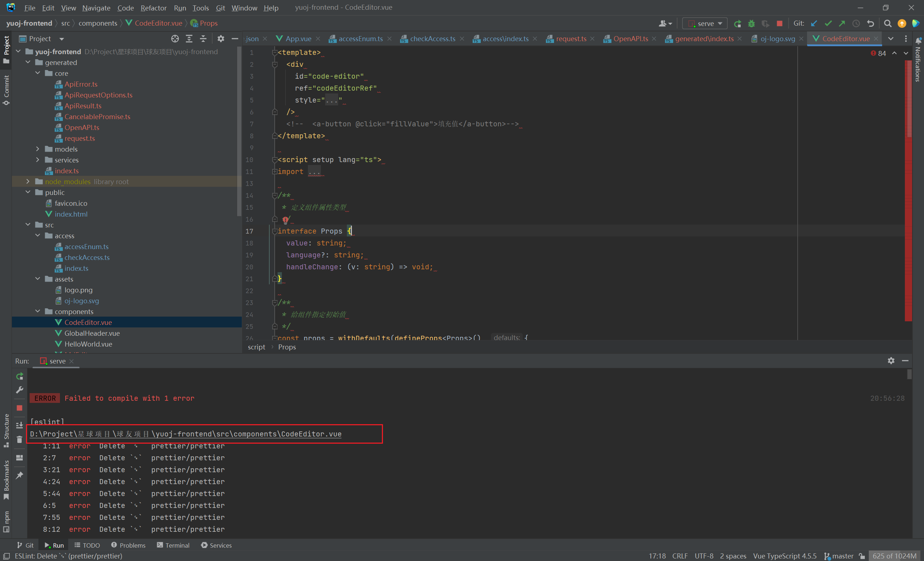Open CodeEditor.vue path link in Run output
This screenshot has width=924, height=561.
186,434
